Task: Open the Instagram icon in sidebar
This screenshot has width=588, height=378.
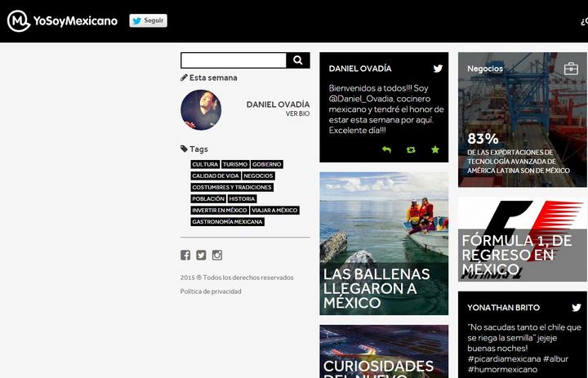Action: click(217, 256)
